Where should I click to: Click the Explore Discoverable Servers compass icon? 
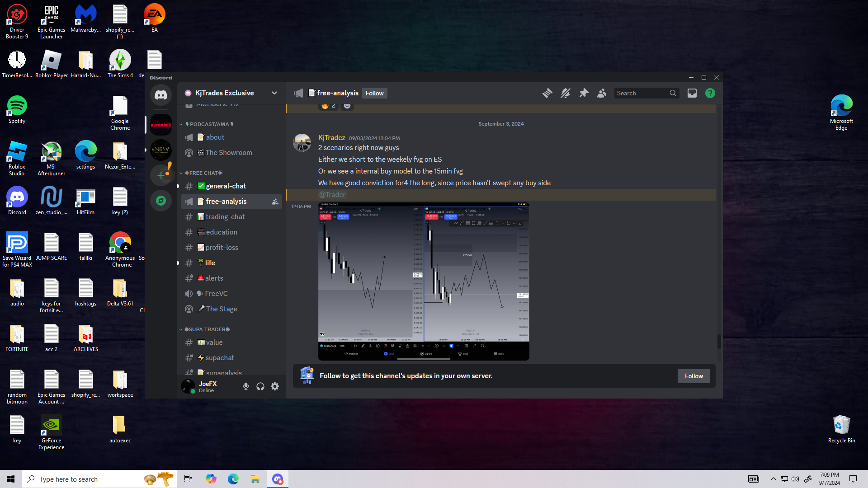161,201
